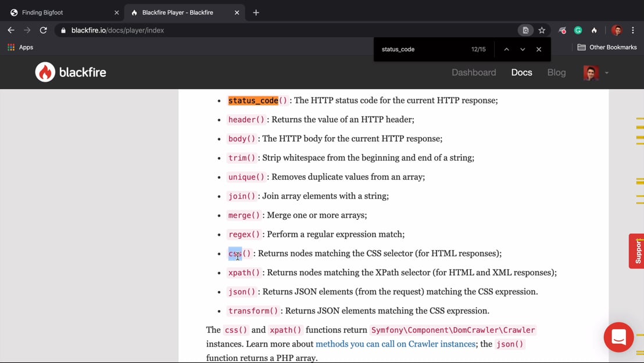Click the status_code find input field
644x363 pixels.
tap(419, 49)
